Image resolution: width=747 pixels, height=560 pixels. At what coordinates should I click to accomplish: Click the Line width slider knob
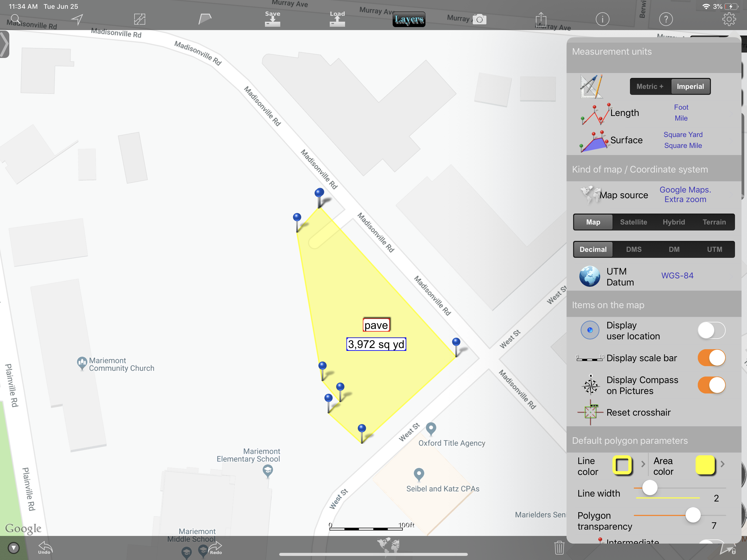point(649,488)
